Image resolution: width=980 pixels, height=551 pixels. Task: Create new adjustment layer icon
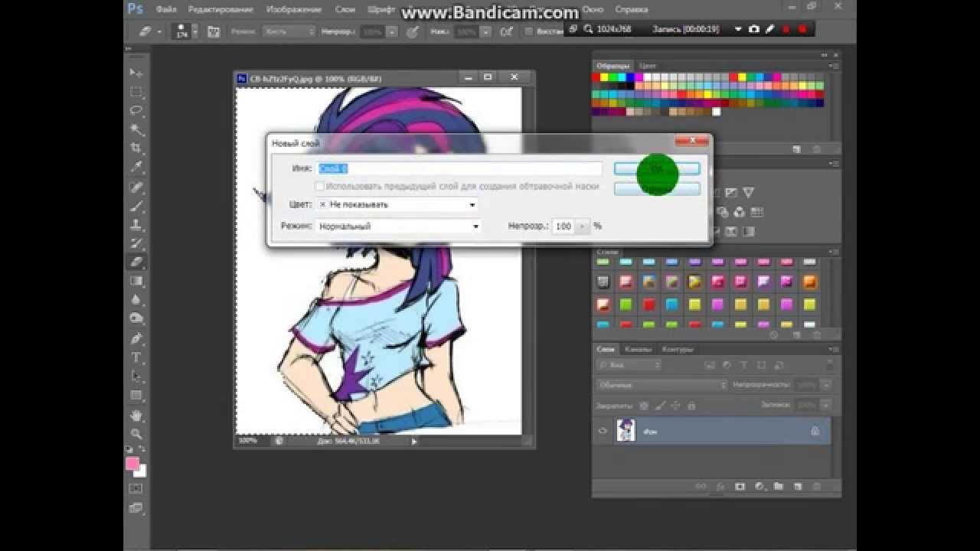pyautogui.click(x=759, y=486)
